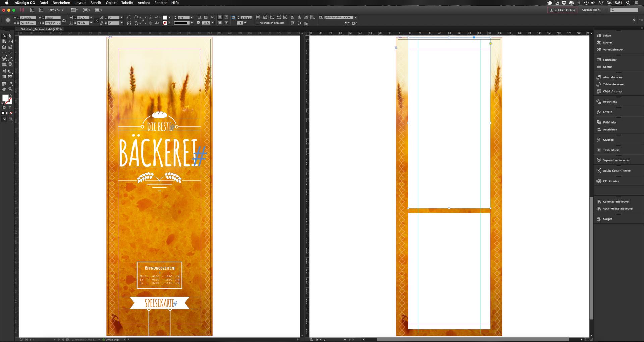Open rotation angle dropdown
The image size is (644, 342).
coord(121,18)
